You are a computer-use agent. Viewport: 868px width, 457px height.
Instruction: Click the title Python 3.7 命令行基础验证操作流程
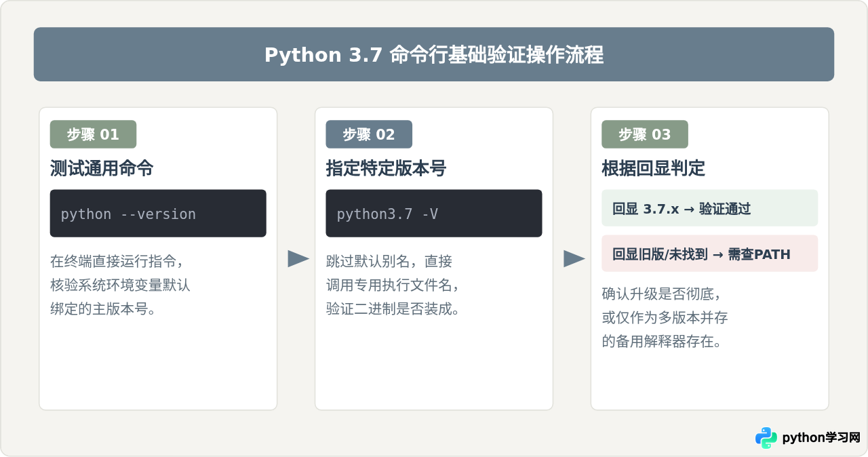coord(434,54)
